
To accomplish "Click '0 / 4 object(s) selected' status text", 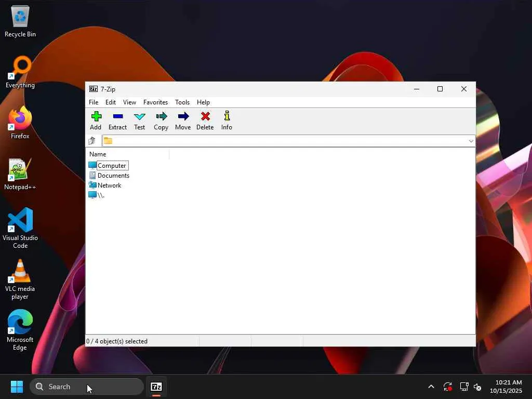I will point(117,341).
